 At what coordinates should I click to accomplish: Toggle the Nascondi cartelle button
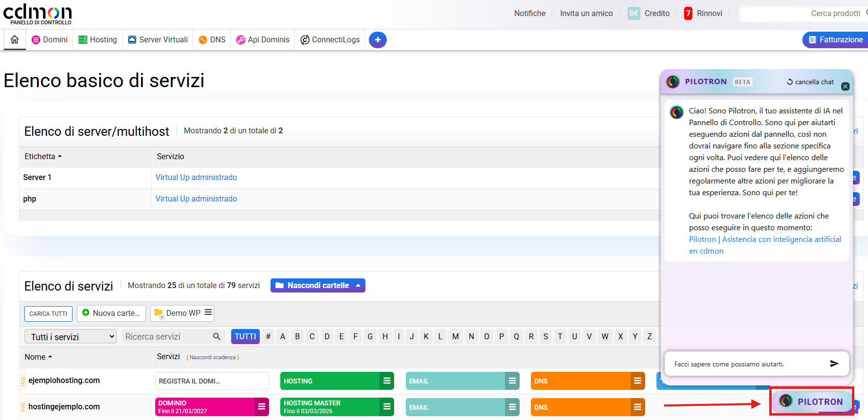click(x=318, y=285)
